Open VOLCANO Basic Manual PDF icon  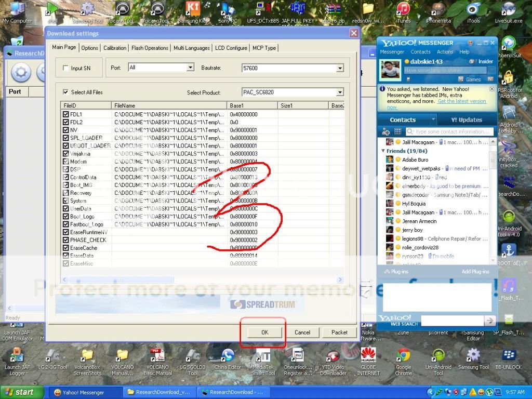coord(157,356)
